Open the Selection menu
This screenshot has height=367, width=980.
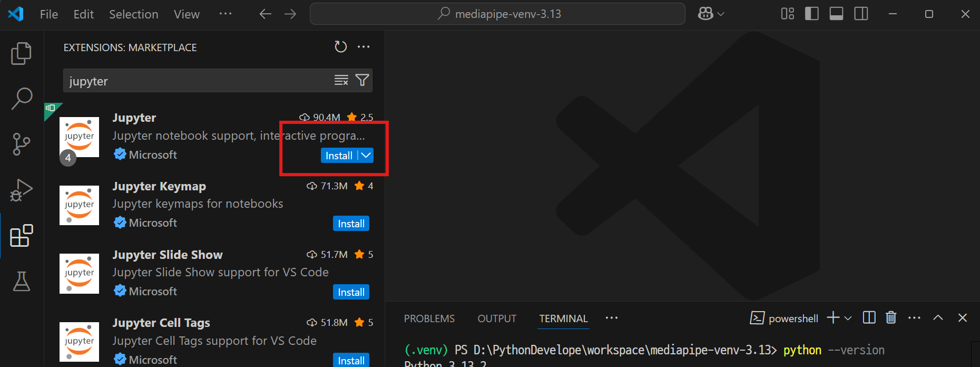134,14
